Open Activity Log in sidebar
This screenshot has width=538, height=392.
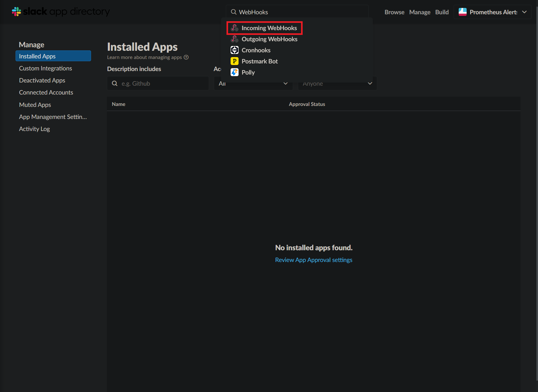click(x=34, y=129)
